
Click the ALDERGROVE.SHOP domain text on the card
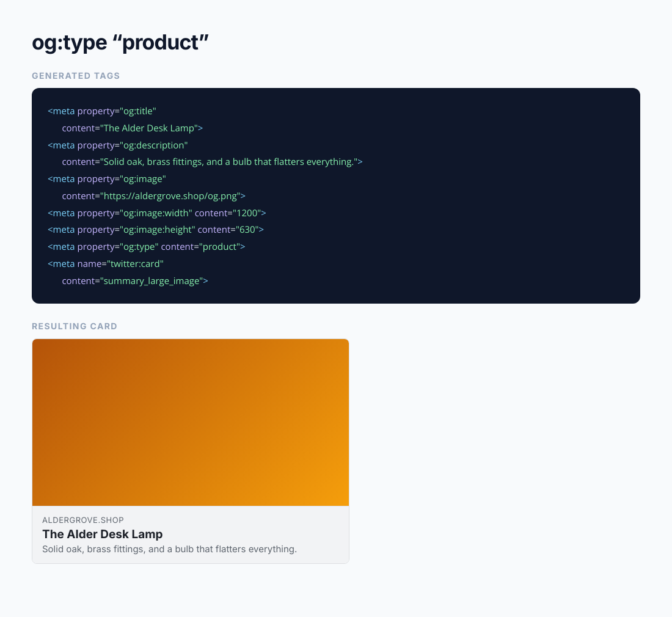pos(83,520)
